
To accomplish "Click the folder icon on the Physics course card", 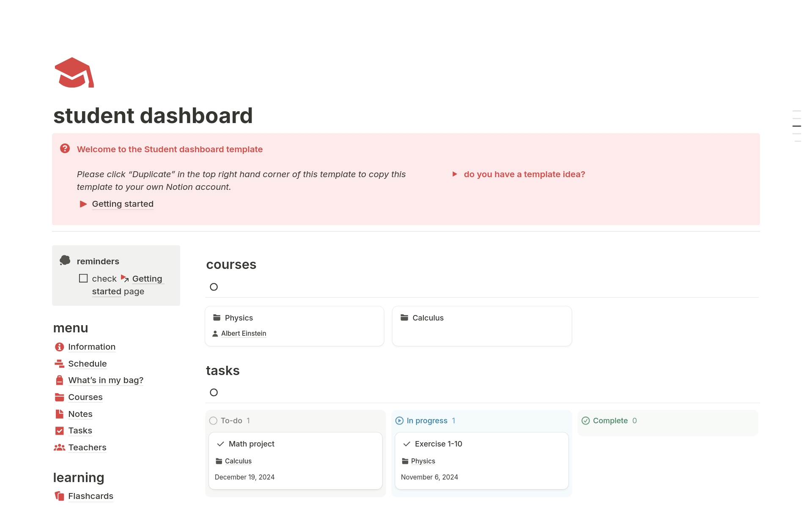I will pyautogui.click(x=217, y=318).
